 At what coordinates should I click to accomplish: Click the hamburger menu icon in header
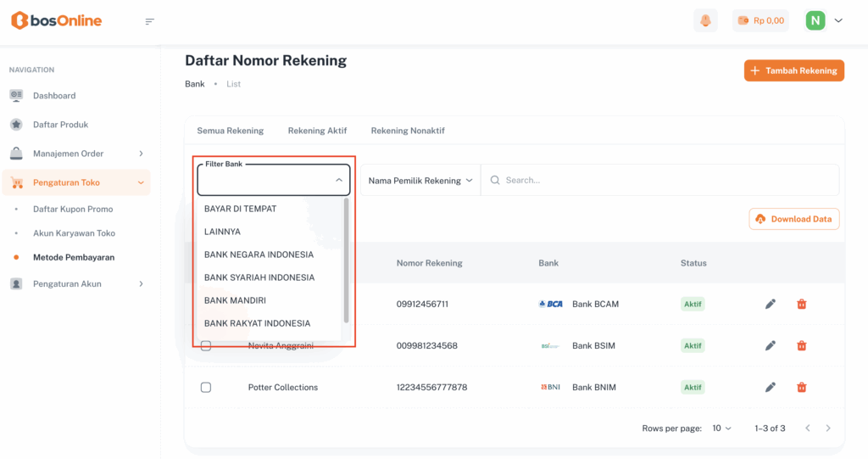click(150, 21)
